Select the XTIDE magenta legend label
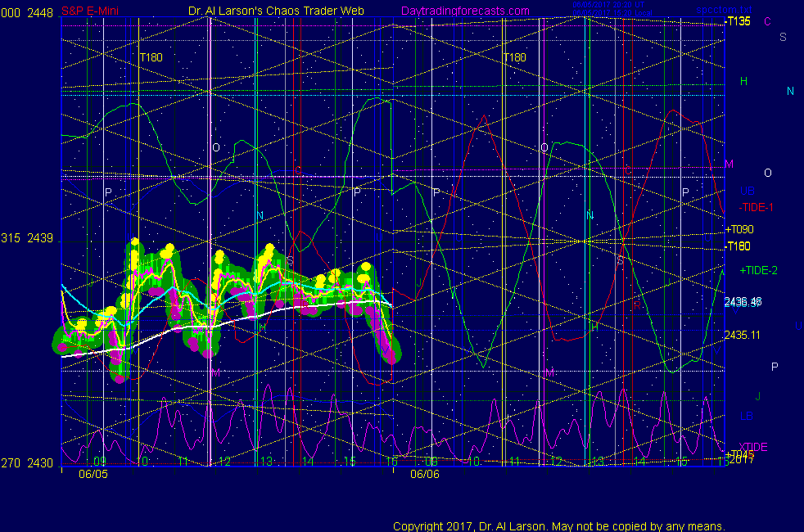The height and width of the screenshot is (532, 804). tap(753, 447)
